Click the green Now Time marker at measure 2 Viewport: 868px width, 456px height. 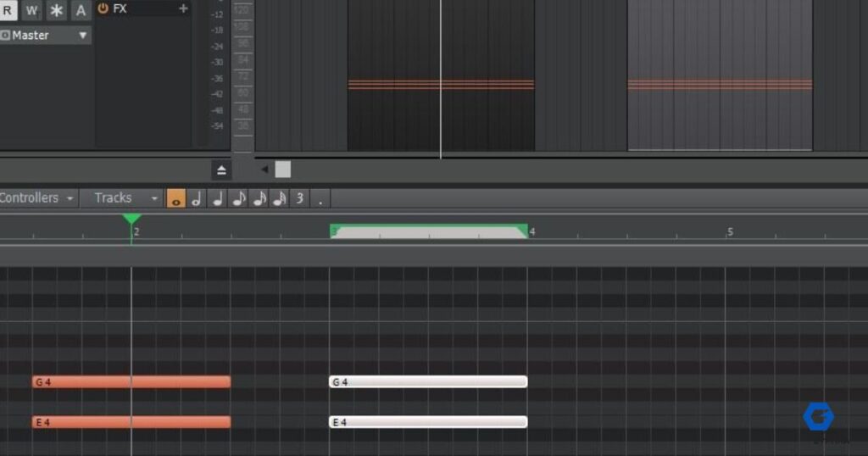point(131,220)
